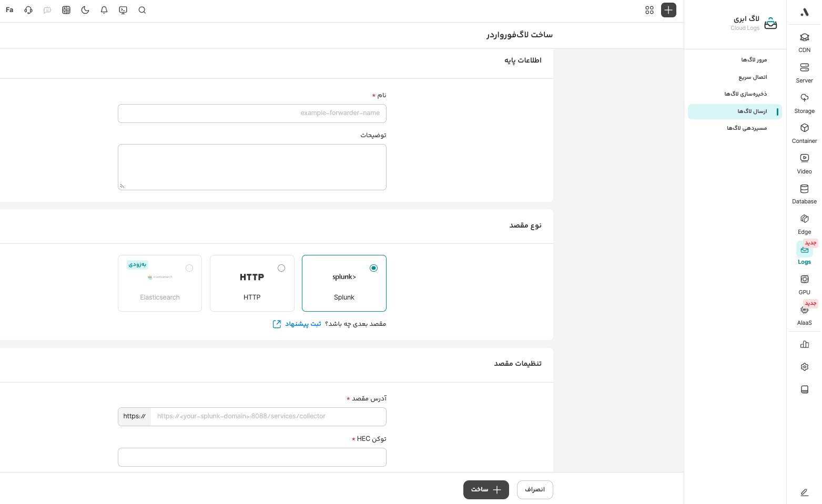The width and height of the screenshot is (822, 504).
Task: Open the GPU service icon
Action: pyautogui.click(x=804, y=284)
